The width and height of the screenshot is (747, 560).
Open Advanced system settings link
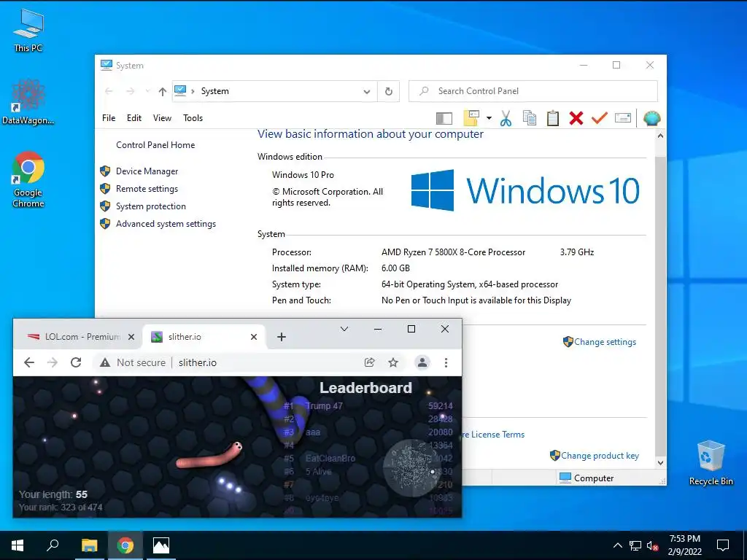pos(166,224)
